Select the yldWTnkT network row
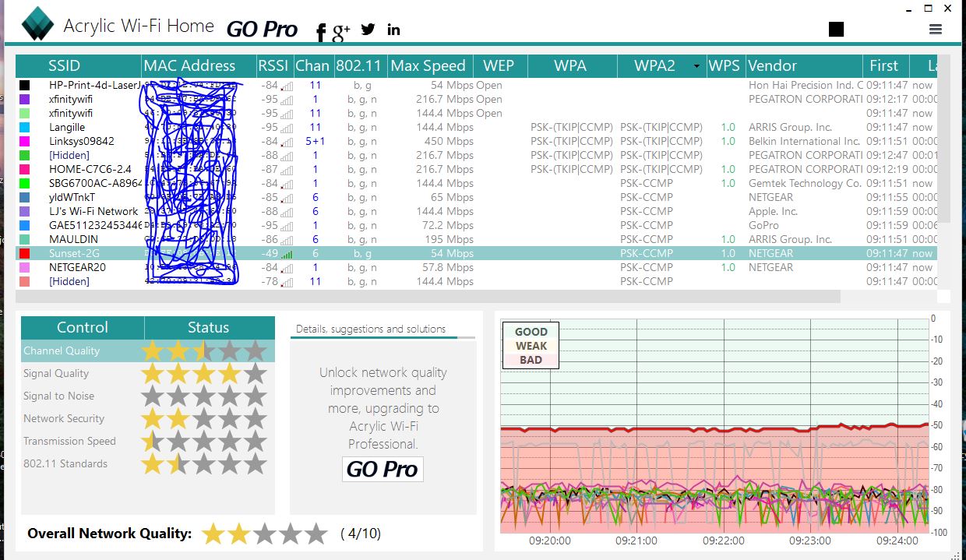The width and height of the screenshot is (966, 560). (476, 197)
